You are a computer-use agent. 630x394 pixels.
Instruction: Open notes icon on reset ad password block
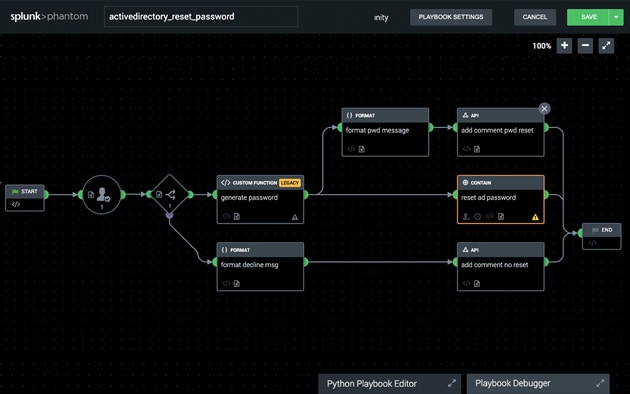pyautogui.click(x=501, y=216)
